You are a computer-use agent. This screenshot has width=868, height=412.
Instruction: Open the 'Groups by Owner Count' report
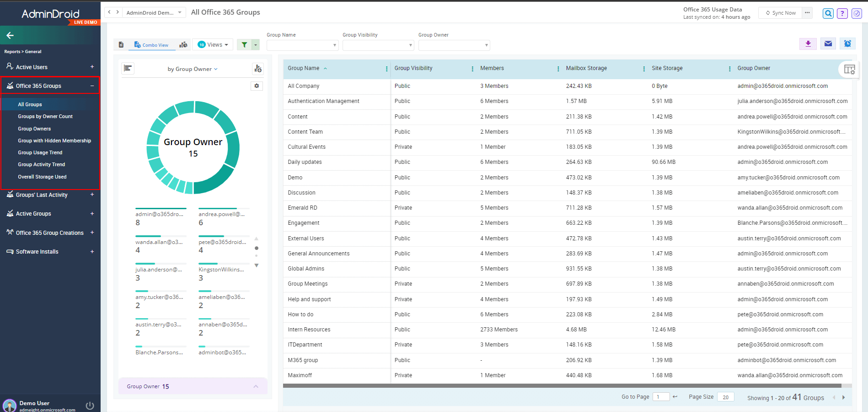[45, 116]
